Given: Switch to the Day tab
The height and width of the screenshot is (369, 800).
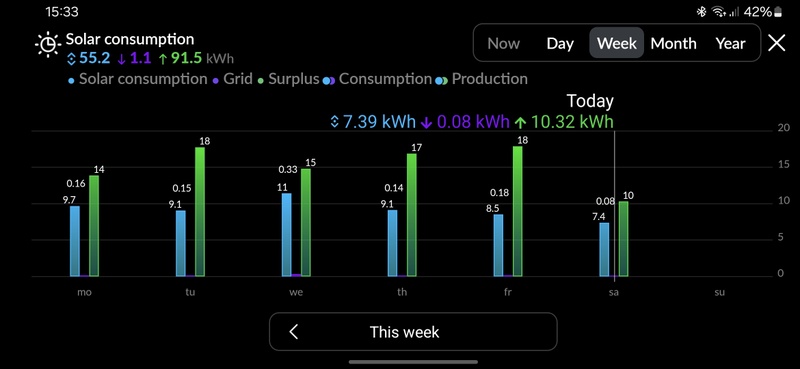Looking at the screenshot, I should pyautogui.click(x=560, y=43).
